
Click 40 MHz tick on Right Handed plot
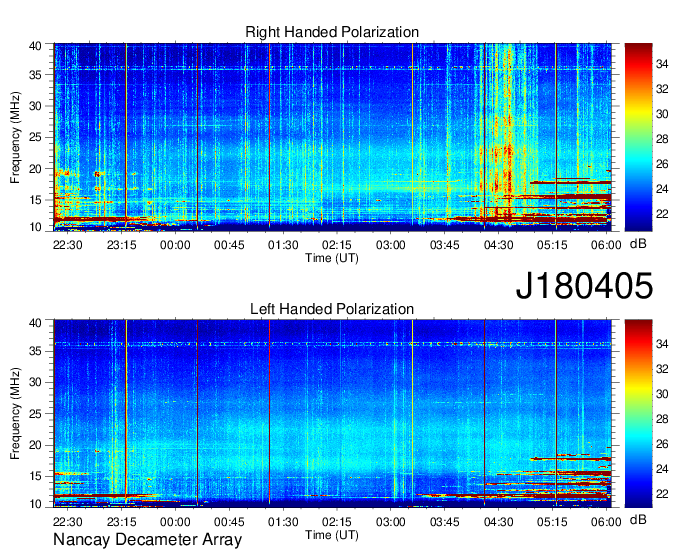(x=35, y=46)
